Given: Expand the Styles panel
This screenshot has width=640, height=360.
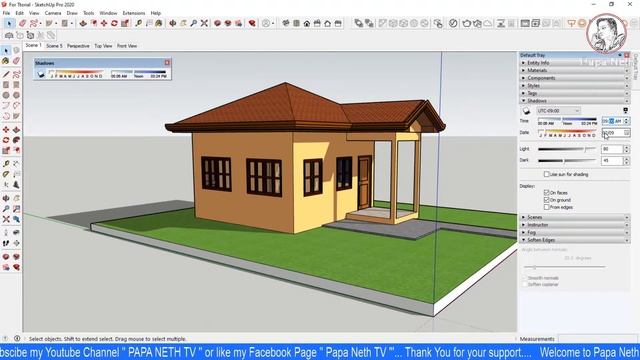Looking at the screenshot, I should [575, 86].
